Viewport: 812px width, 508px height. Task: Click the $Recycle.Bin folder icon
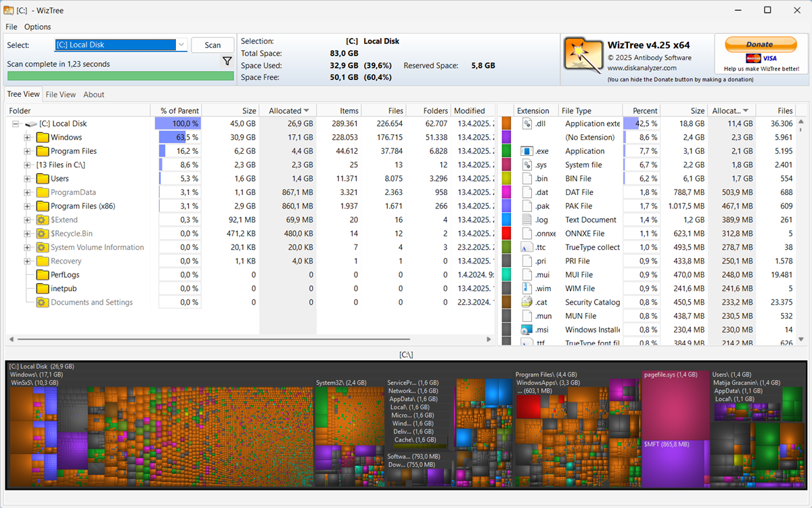(x=43, y=234)
